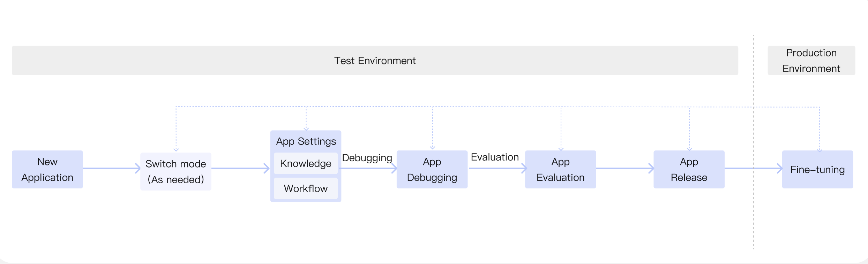Screen dimensions: 868x264
Task: Click the New Application box
Action: [x=47, y=170]
